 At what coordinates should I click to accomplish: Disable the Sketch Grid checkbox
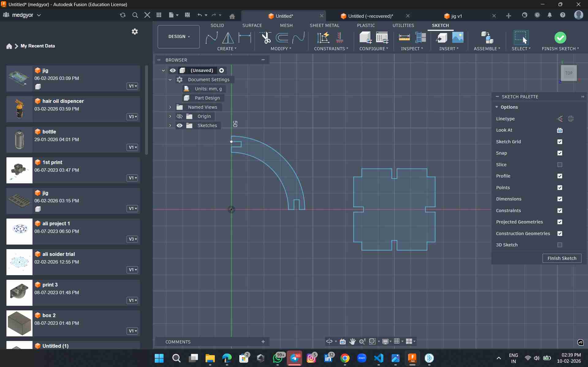[x=560, y=142]
